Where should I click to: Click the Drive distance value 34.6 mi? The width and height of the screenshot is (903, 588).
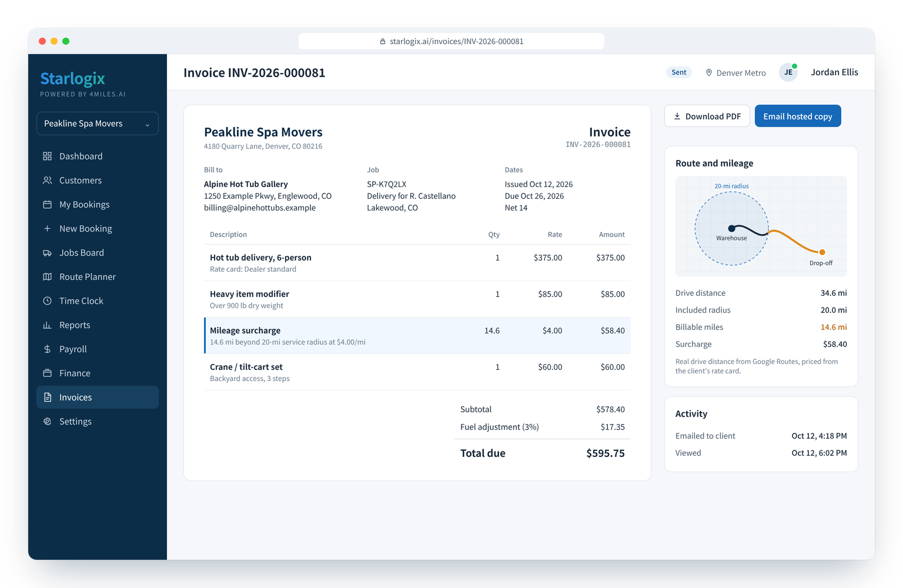tap(834, 293)
